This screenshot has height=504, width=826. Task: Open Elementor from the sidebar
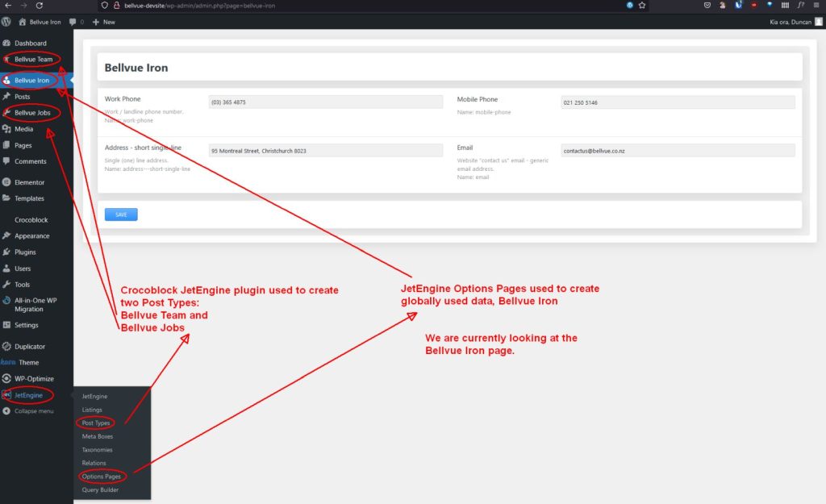tap(29, 182)
